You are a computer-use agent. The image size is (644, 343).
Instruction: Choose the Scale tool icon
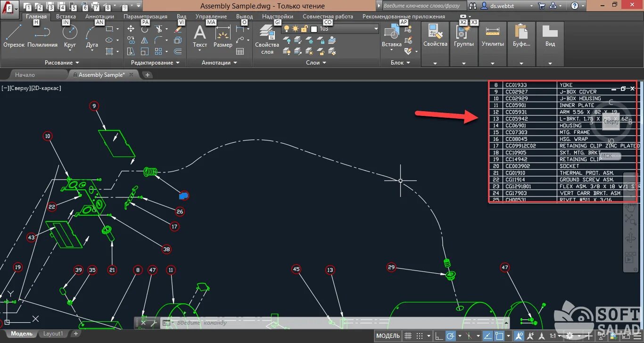point(145,51)
